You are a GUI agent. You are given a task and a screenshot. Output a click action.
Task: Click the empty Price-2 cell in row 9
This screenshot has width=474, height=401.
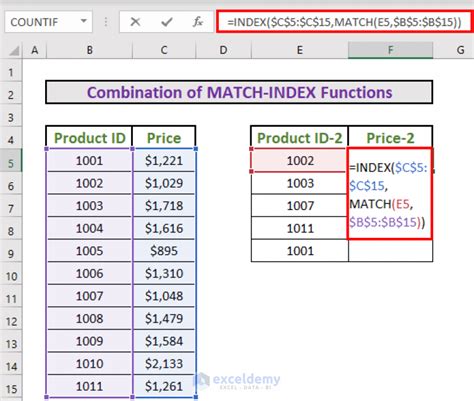click(x=390, y=250)
